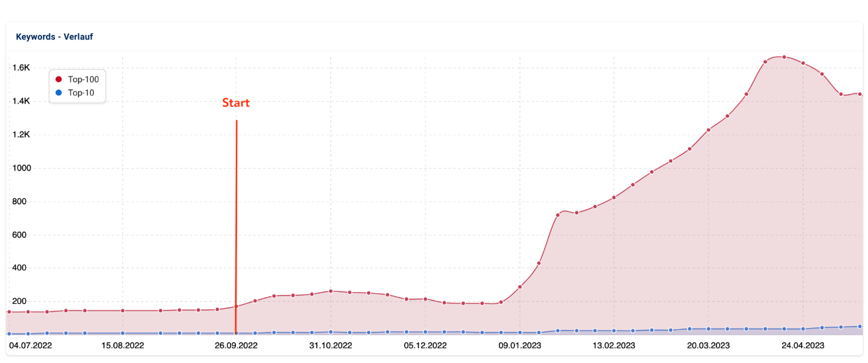Image resolution: width=868 pixels, height=363 pixels.
Task: Select the last Top-10 data point at right edge
Action: (860, 327)
